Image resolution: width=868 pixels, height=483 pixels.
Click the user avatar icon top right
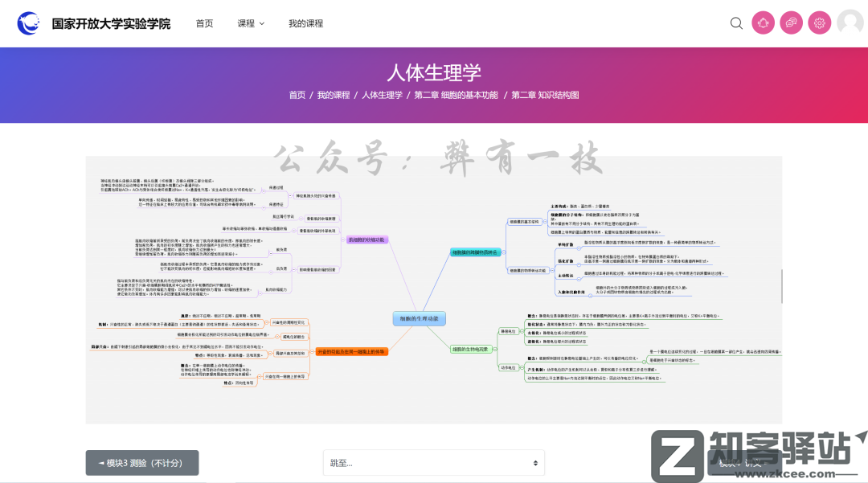(849, 23)
